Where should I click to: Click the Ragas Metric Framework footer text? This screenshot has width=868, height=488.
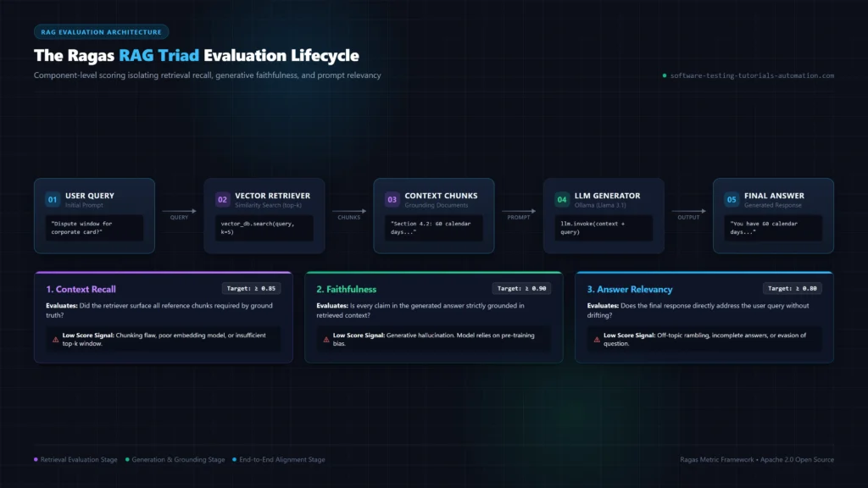[x=757, y=460]
